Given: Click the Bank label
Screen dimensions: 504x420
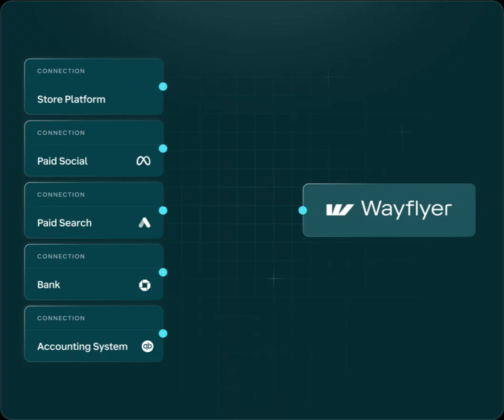Looking at the screenshot, I should coord(49,285).
